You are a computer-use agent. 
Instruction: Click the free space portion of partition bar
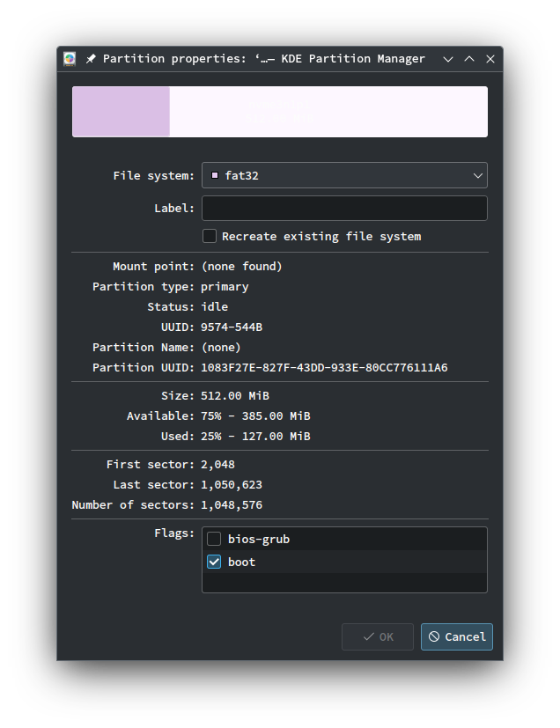click(328, 112)
